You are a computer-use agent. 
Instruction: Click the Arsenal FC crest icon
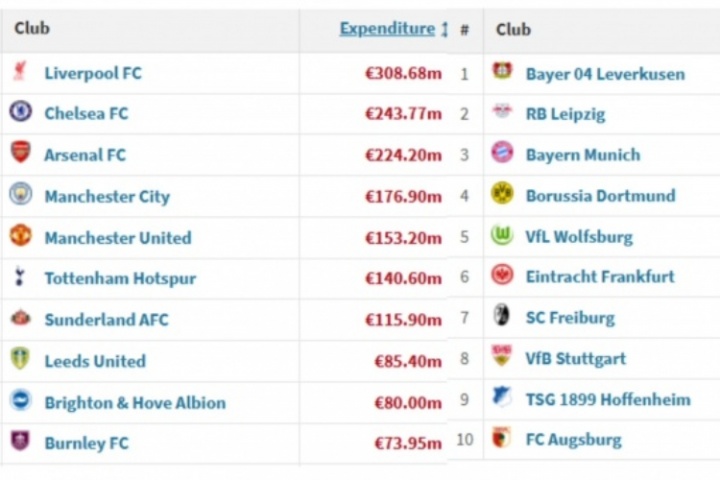(x=20, y=153)
